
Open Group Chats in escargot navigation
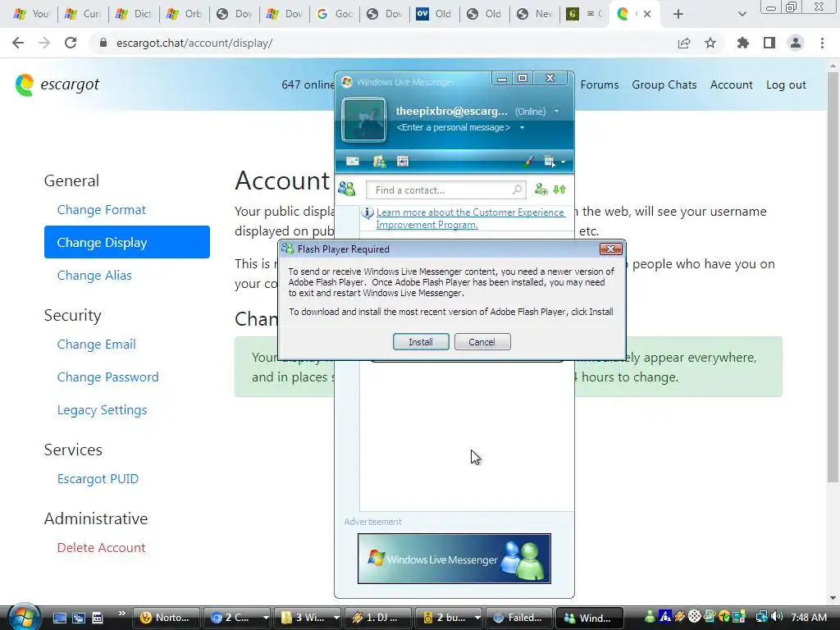[x=664, y=84]
